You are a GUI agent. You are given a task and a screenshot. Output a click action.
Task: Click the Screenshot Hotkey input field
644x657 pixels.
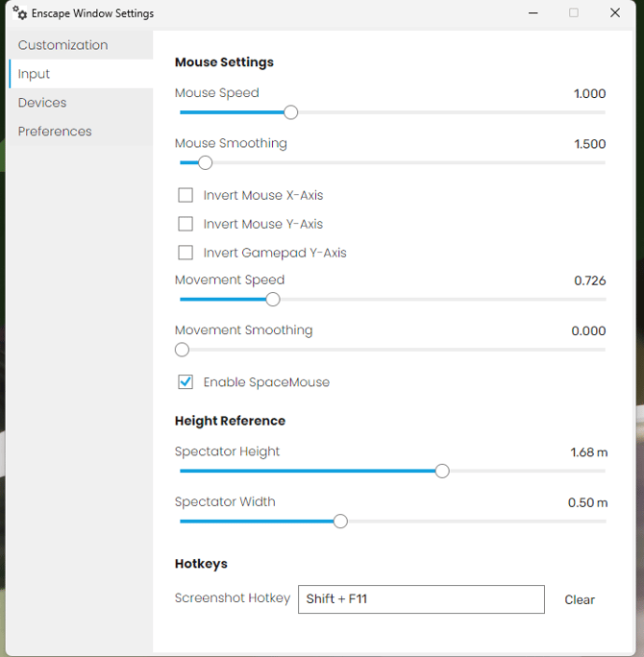(x=421, y=599)
